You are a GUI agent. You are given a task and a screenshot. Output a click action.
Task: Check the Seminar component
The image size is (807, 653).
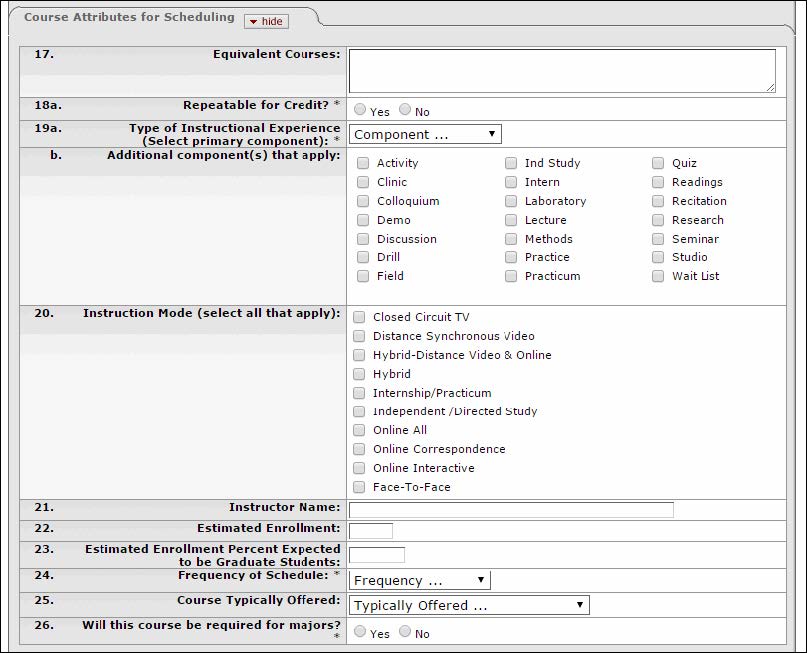point(658,239)
